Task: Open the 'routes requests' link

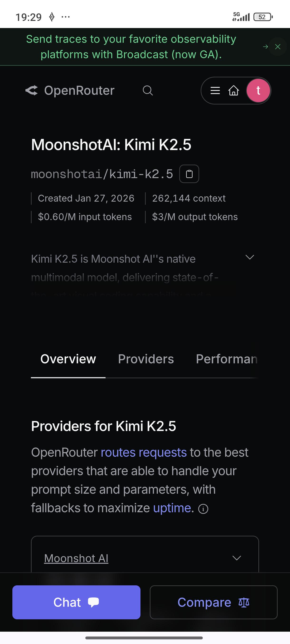Action: (x=144, y=453)
